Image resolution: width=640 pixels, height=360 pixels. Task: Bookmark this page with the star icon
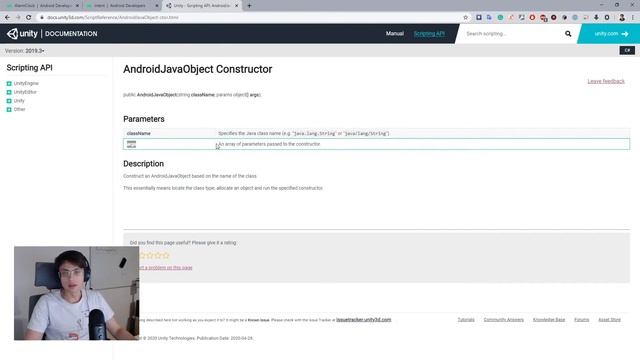pyautogui.click(x=465, y=18)
